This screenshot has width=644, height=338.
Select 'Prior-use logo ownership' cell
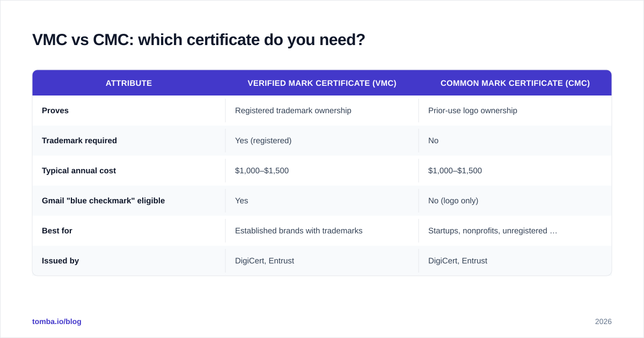click(x=473, y=111)
